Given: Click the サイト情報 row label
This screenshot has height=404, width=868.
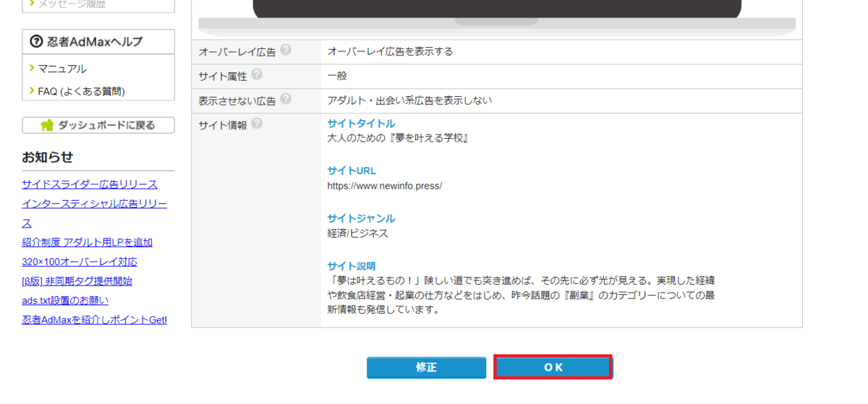Looking at the screenshot, I should point(223,125).
